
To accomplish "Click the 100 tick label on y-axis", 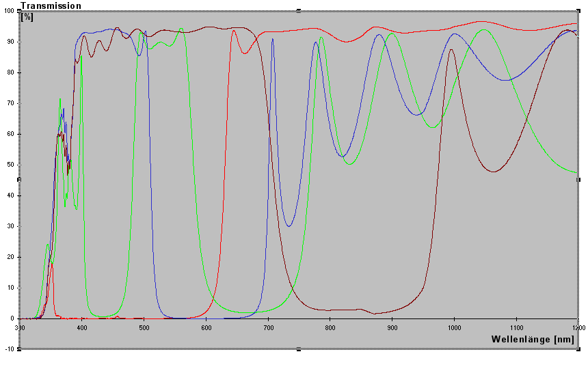I will pyautogui.click(x=10, y=11).
